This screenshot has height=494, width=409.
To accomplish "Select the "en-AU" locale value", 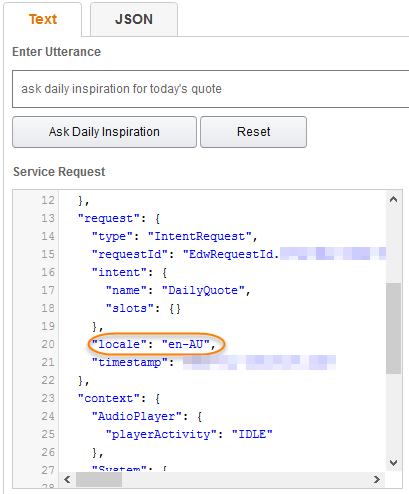I will [x=186, y=344].
